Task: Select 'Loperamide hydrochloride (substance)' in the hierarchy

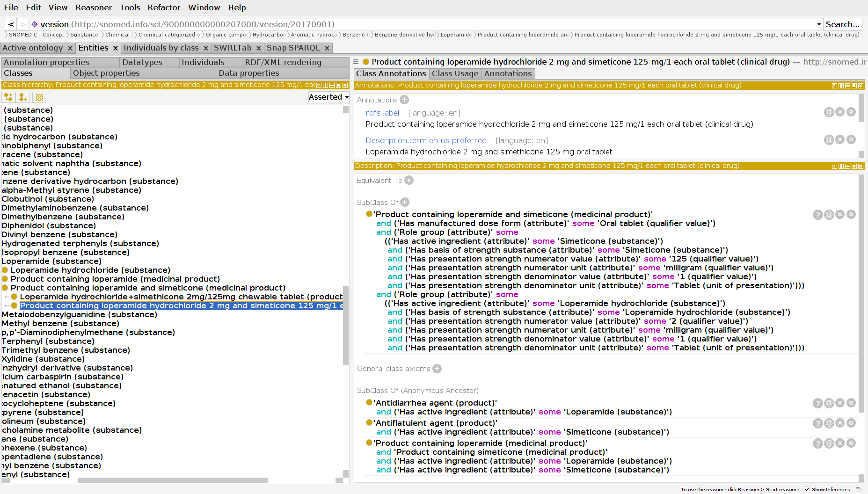Action: [x=91, y=270]
